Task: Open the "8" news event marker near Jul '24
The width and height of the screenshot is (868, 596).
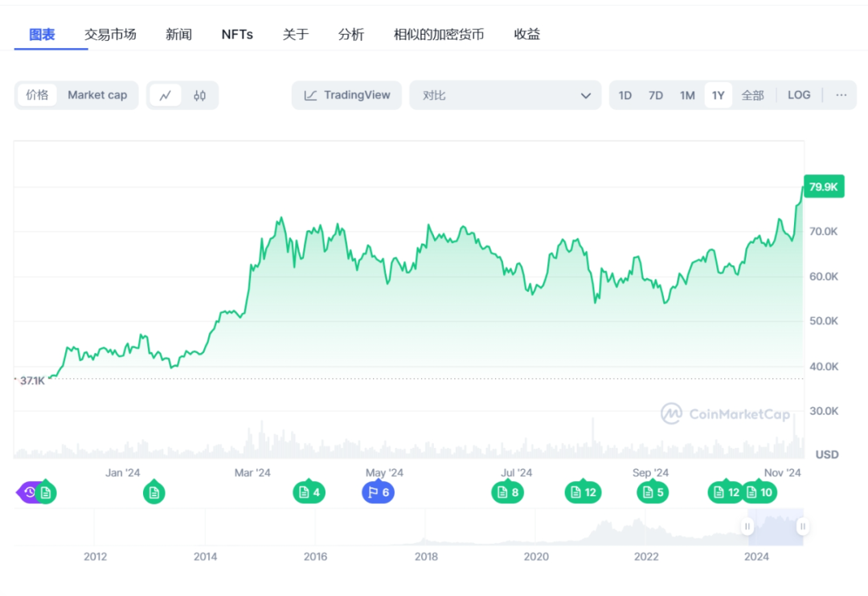Action: (507, 492)
